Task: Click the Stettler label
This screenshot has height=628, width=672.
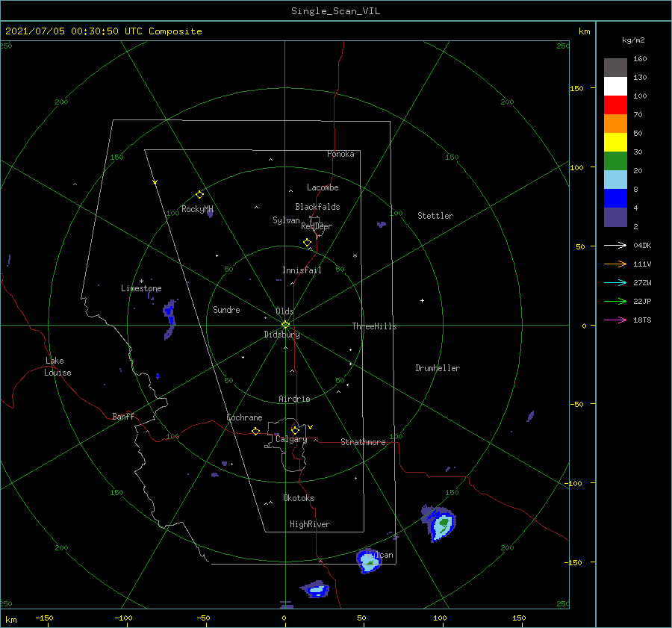Action: [x=435, y=216]
